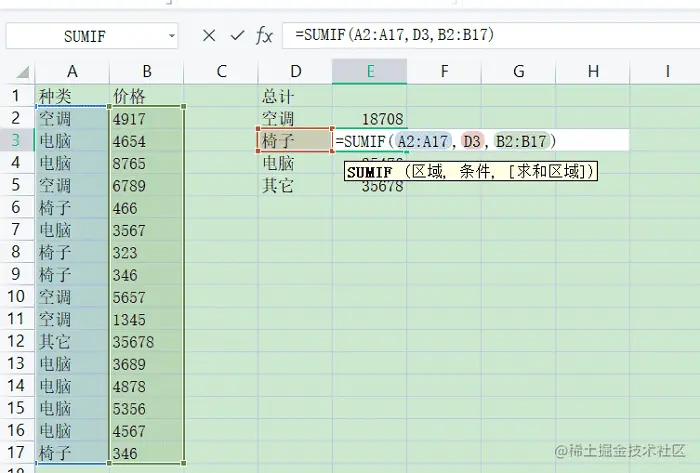Select column H header

[593, 71]
